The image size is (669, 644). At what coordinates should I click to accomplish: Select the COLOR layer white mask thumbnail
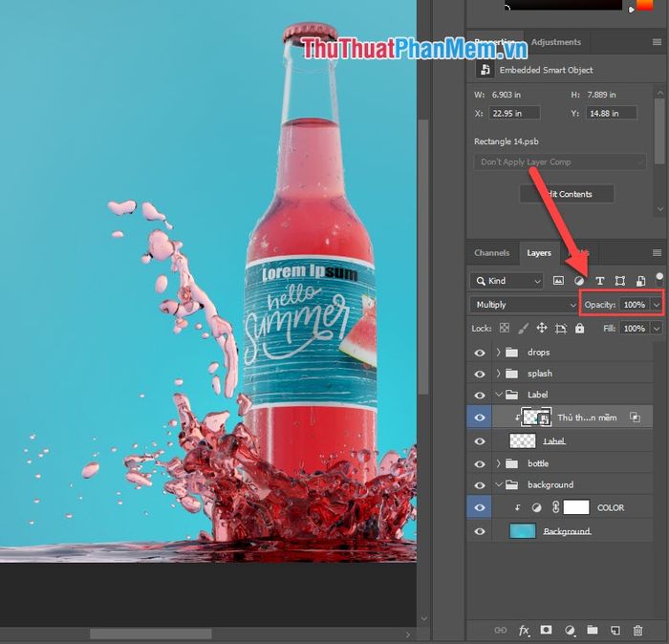coord(575,507)
